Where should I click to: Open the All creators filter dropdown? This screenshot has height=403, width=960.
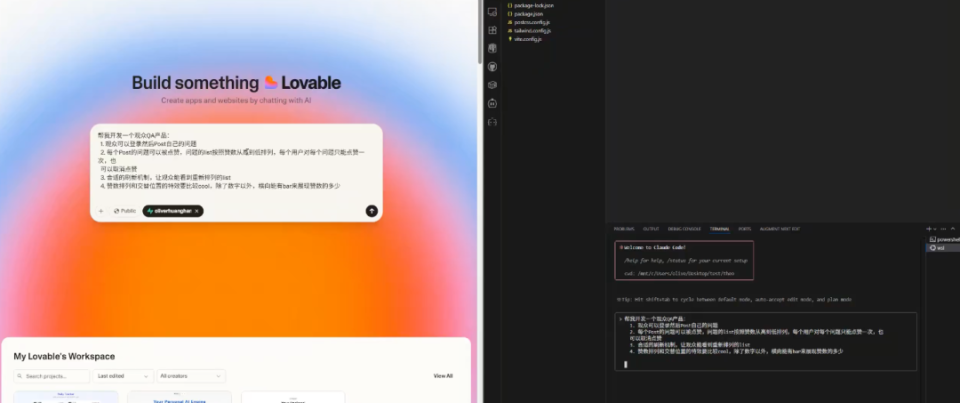pyautogui.click(x=191, y=376)
